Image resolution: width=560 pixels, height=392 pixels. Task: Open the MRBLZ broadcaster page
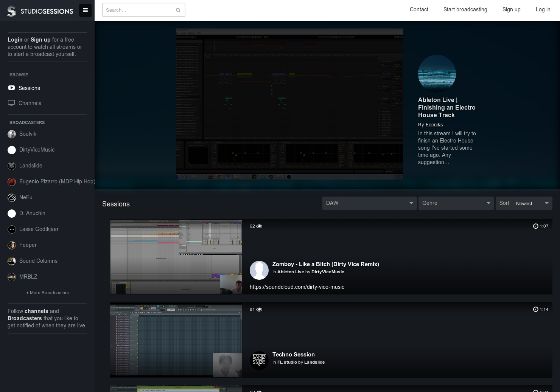tap(28, 277)
